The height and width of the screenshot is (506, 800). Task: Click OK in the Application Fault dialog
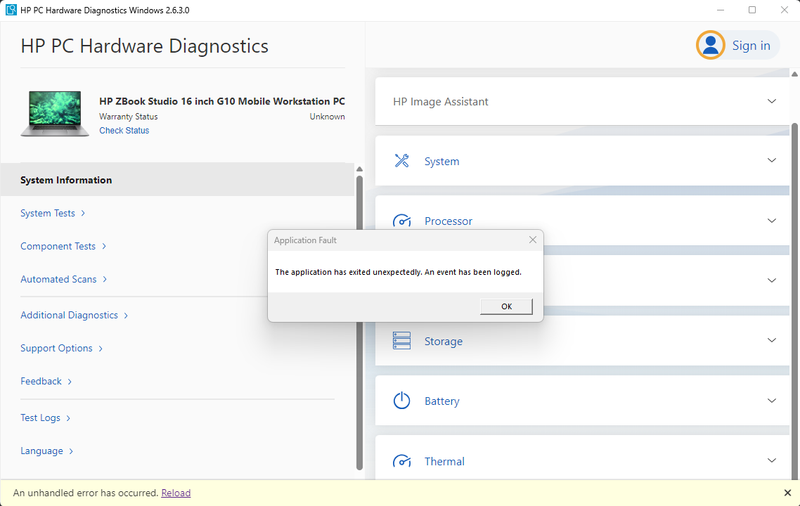tap(506, 306)
